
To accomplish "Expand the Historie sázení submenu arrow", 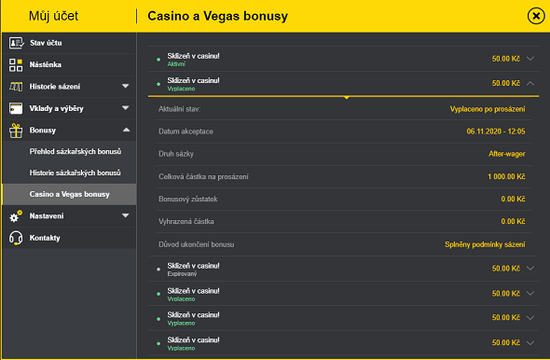I will pos(125,86).
